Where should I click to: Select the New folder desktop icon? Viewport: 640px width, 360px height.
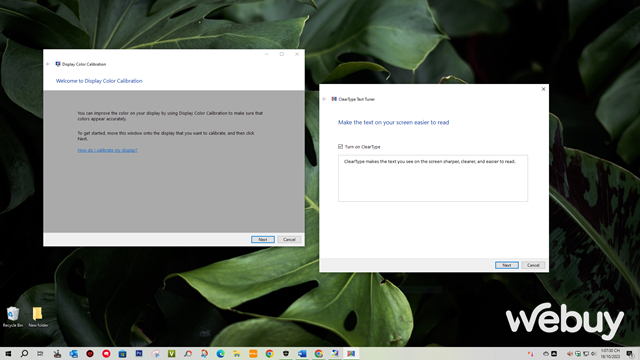click(x=38, y=317)
